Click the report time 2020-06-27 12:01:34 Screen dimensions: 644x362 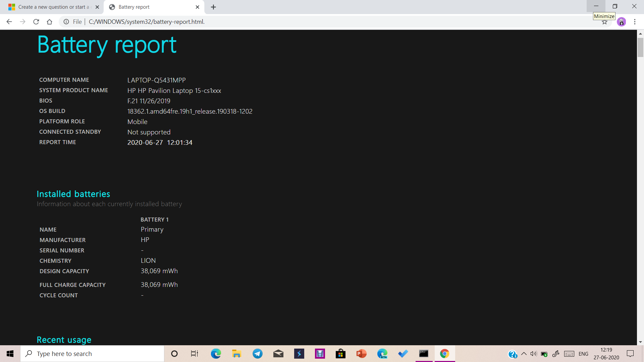160,142
